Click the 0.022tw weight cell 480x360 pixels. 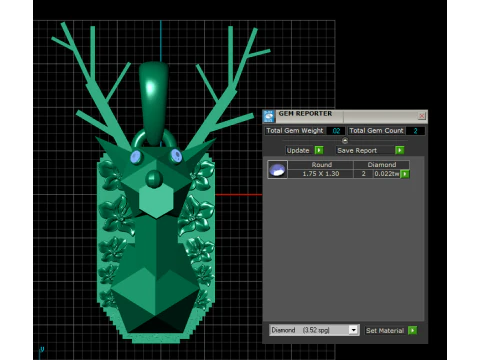387,174
